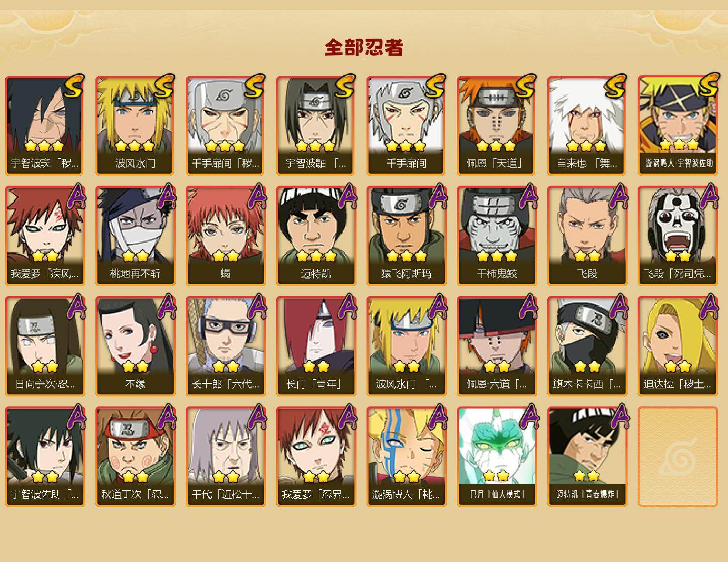This screenshot has width=728, height=562.
Task: Click the A rank badge on 迪达拉 card
Action: [708, 307]
